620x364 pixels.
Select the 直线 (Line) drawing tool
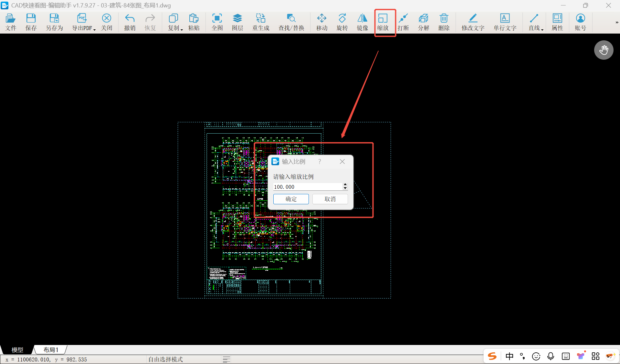[534, 22]
